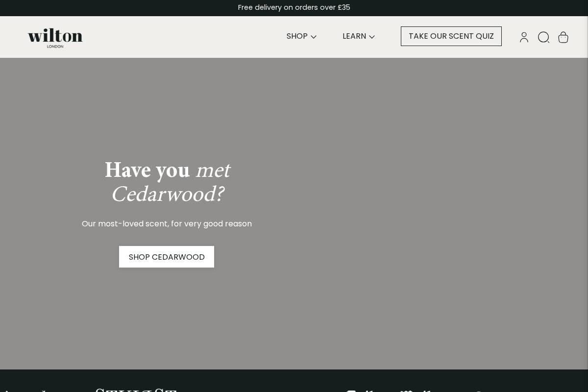Image resolution: width=588 pixels, height=392 pixels.
Task: Return home via the Wilton logo
Action: (55, 38)
